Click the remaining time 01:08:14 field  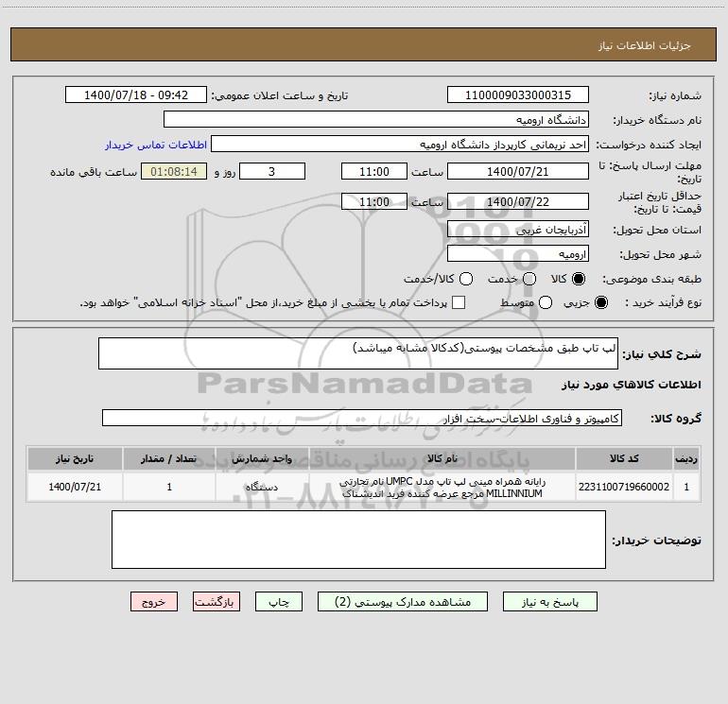point(174,172)
